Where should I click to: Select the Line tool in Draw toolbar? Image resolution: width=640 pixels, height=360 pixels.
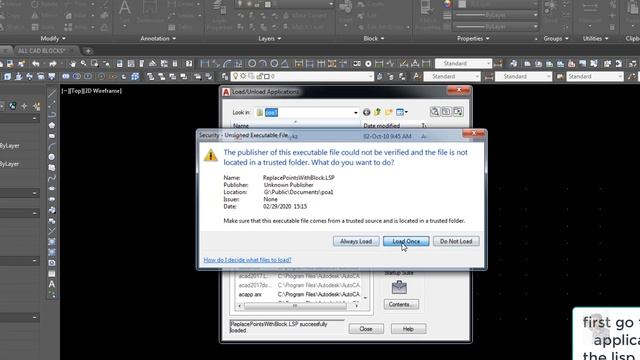52,93
